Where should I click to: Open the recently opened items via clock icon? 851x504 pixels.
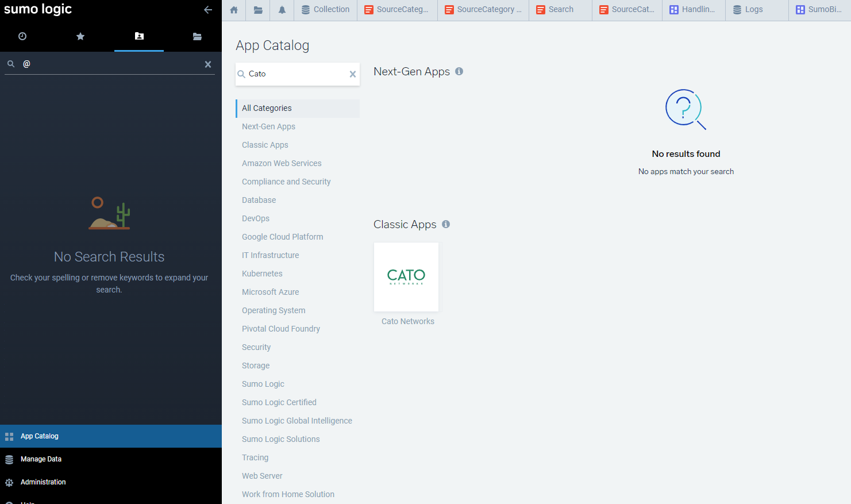click(x=22, y=36)
